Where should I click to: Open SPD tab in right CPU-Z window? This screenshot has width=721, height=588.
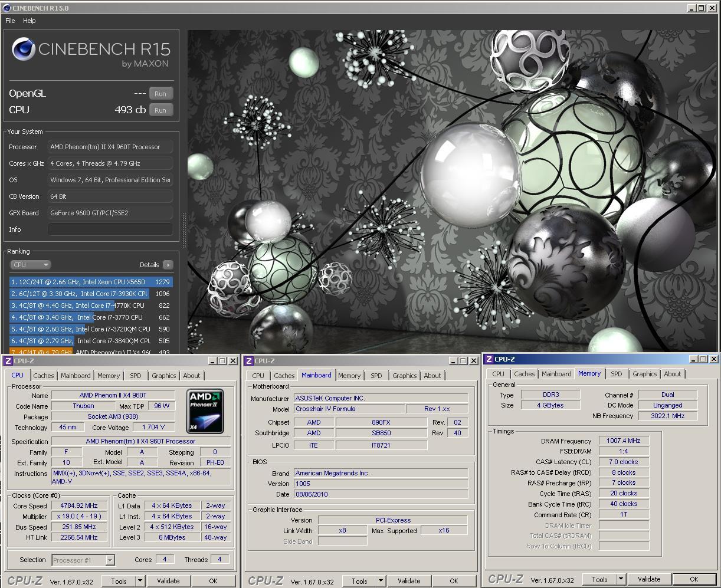tap(617, 374)
